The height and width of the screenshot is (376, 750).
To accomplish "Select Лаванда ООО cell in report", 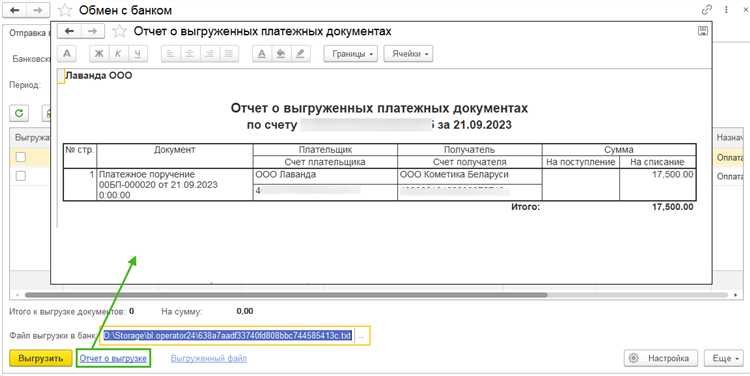I will click(99, 75).
